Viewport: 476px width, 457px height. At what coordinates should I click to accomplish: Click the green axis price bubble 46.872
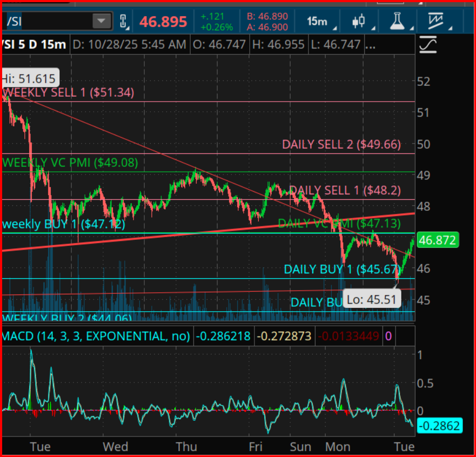pos(438,240)
